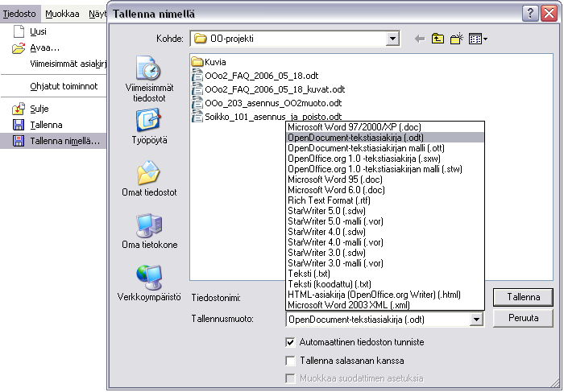Enable Tallenna salasanan kanssa checkbox
564x392 pixels.
point(290,361)
